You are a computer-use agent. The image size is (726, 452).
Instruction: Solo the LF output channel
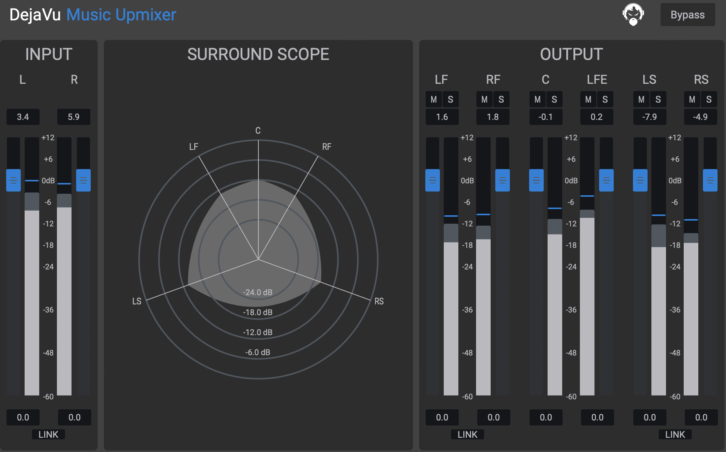pos(451,99)
